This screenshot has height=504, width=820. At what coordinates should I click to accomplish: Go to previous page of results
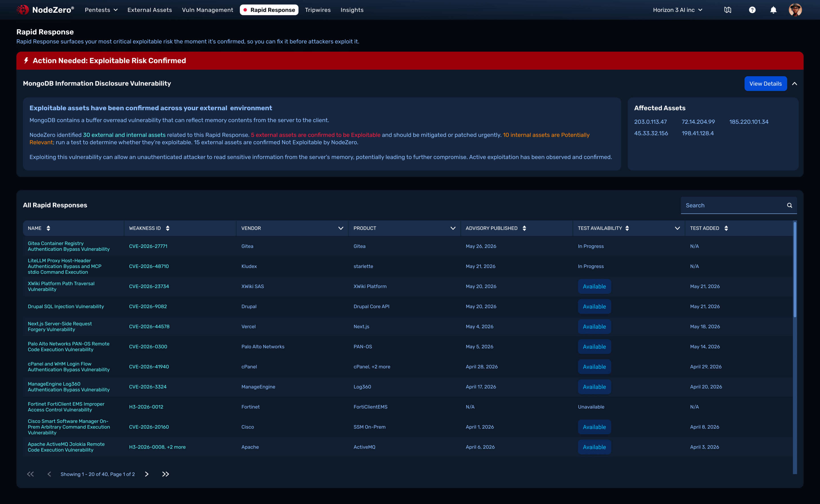pos(49,474)
